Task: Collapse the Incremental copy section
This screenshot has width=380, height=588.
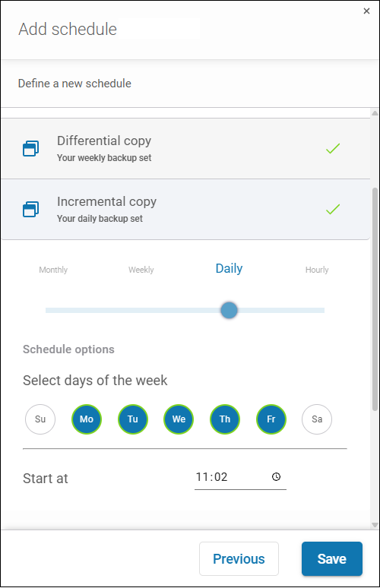Action: [185, 209]
